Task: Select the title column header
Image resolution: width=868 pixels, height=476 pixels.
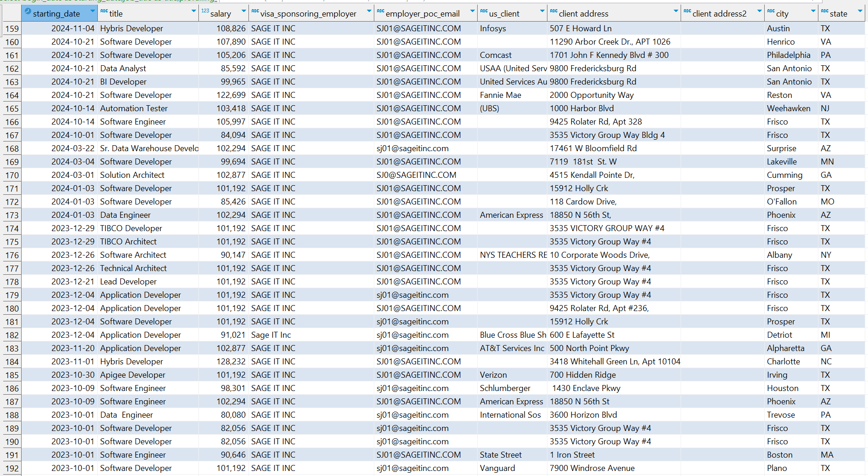Action: coord(148,13)
